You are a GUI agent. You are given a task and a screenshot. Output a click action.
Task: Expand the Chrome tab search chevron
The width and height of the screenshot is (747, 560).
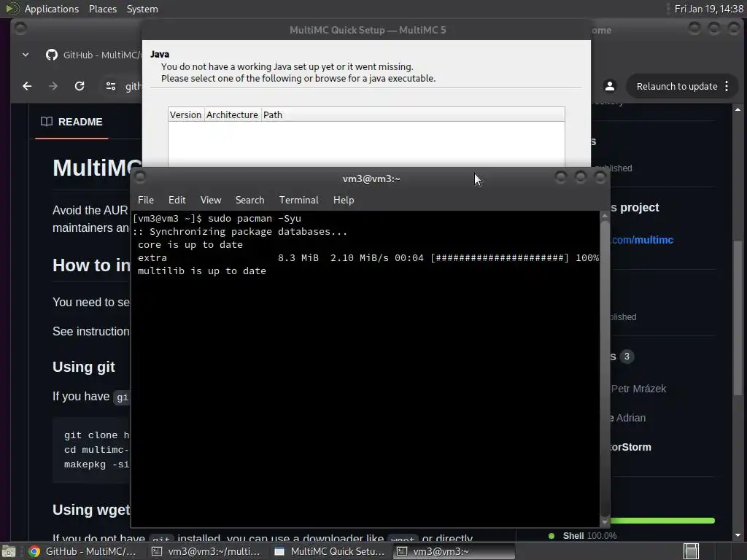pos(26,55)
